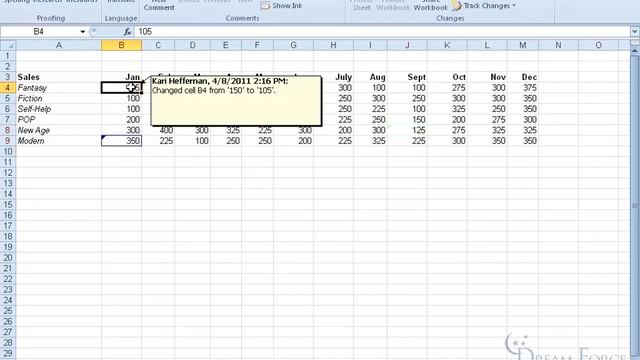
Task: Click Self-Help's Aug cell with 225
Action: tap(370, 109)
